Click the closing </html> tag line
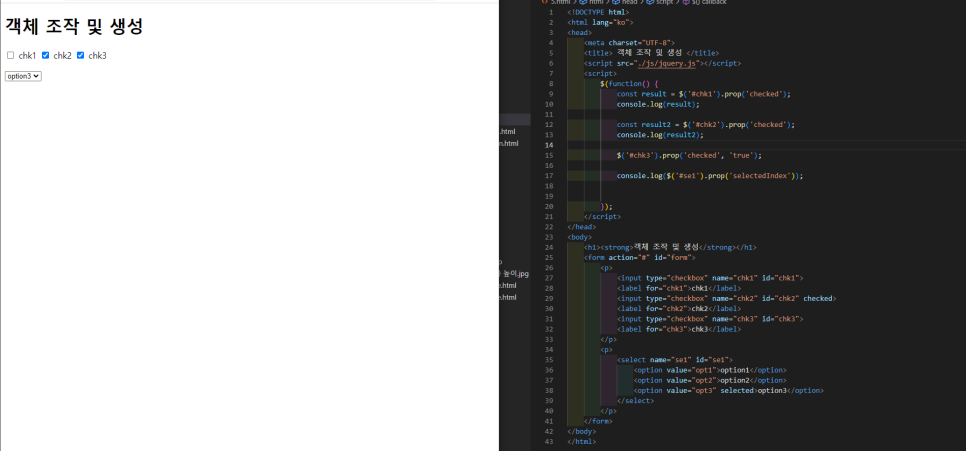 [582, 441]
